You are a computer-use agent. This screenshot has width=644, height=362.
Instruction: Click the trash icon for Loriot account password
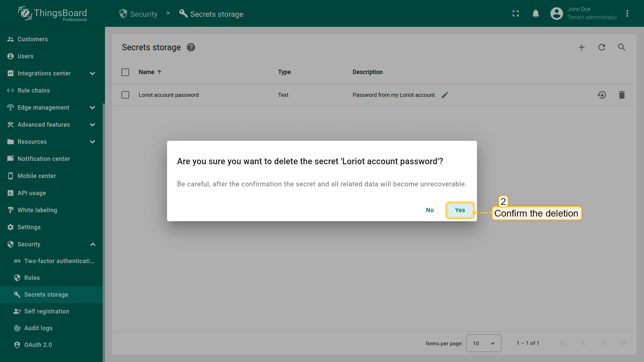point(622,95)
